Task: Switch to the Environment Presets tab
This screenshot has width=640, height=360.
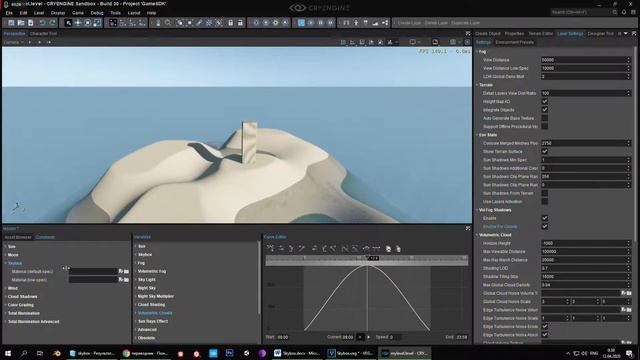Action: (514, 42)
